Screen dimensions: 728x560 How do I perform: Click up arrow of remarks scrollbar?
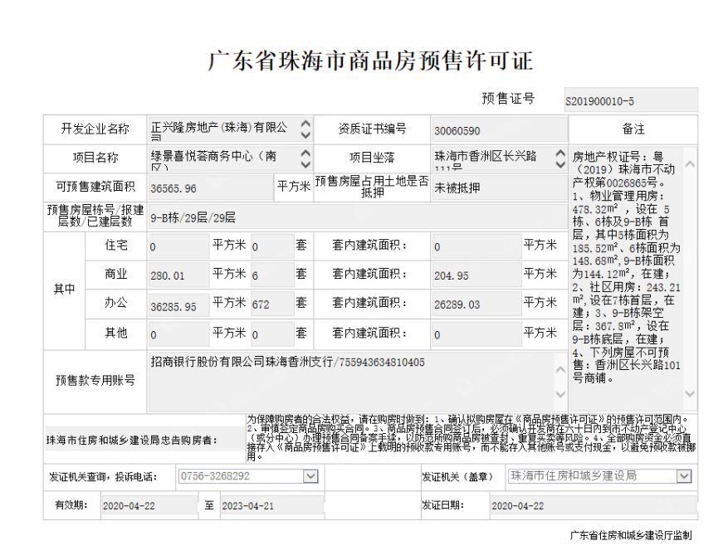pos(690,164)
